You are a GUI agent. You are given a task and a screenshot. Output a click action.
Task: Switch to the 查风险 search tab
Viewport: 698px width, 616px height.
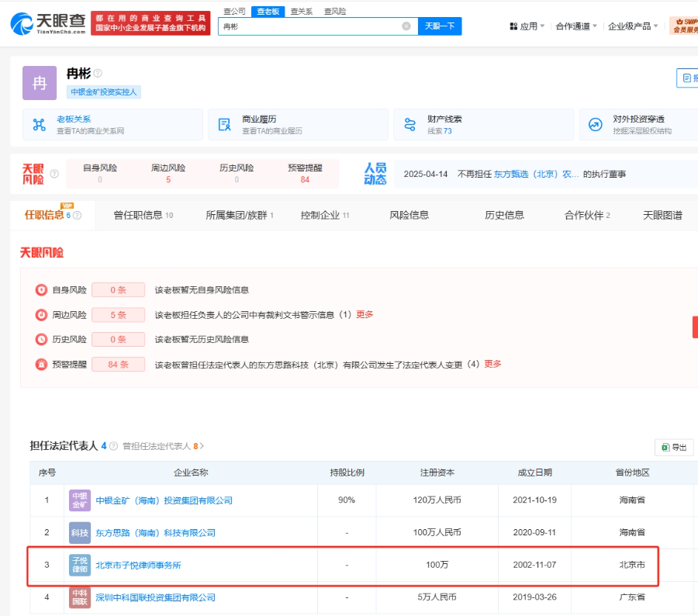point(335,11)
